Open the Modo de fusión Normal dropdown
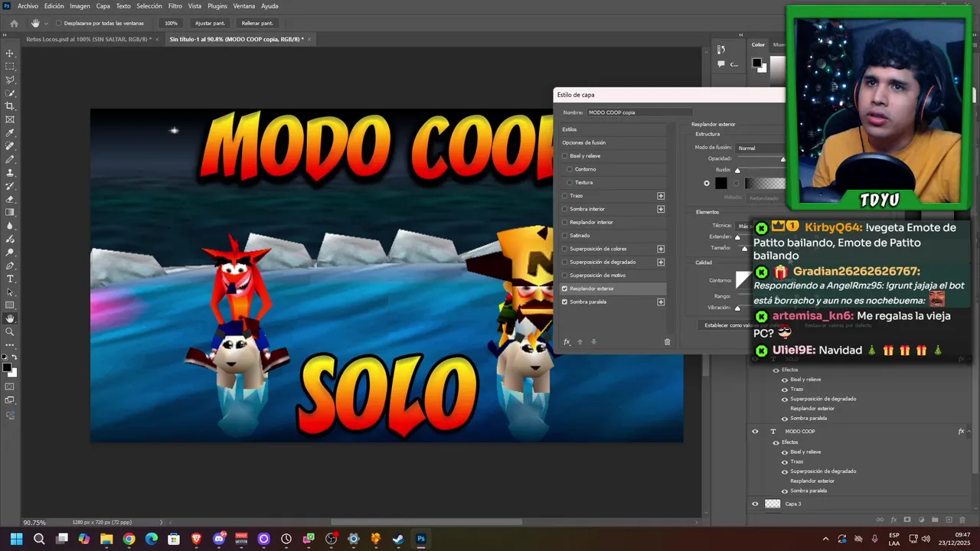The image size is (980, 551). pyautogui.click(x=760, y=148)
